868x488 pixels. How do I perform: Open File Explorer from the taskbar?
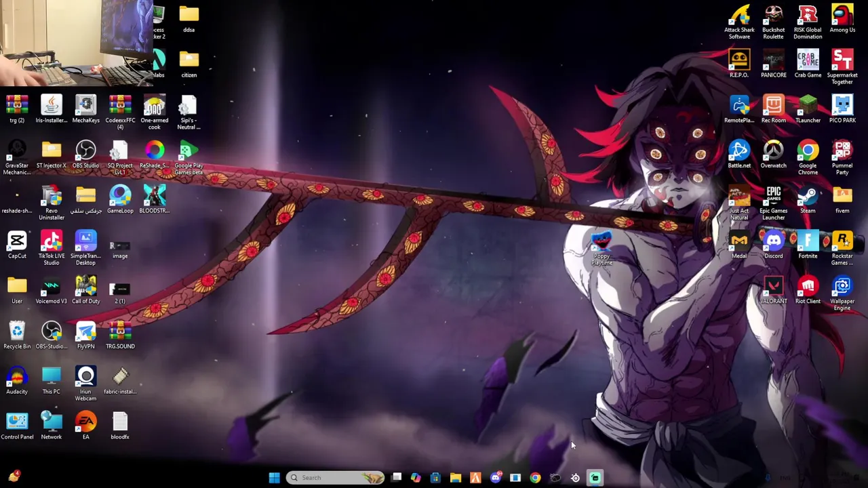point(456,478)
